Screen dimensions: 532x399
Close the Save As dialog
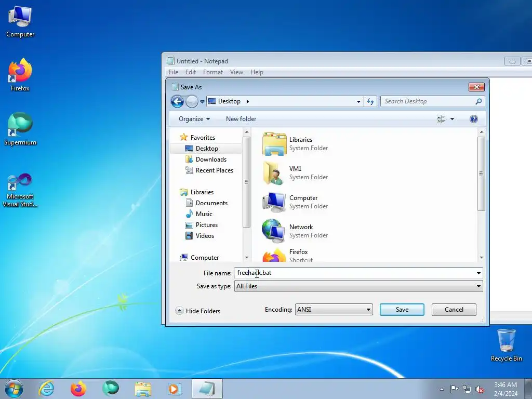click(x=476, y=87)
